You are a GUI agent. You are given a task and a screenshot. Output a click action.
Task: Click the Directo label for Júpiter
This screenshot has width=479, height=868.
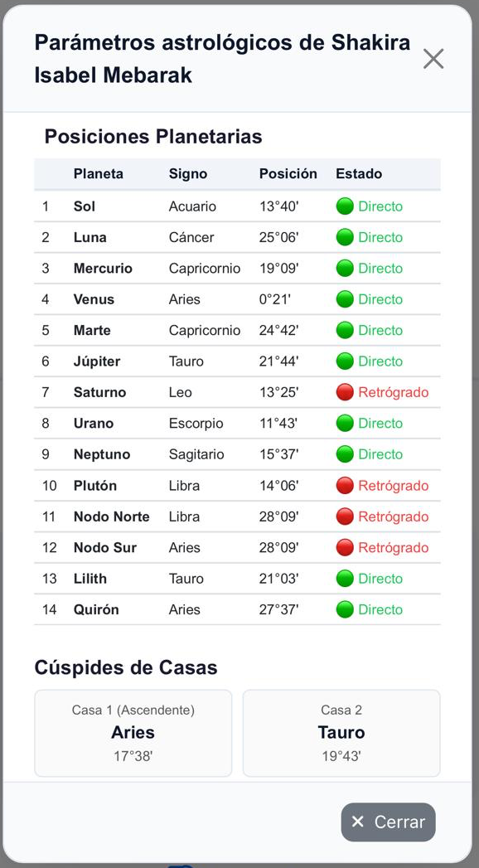coord(380,361)
